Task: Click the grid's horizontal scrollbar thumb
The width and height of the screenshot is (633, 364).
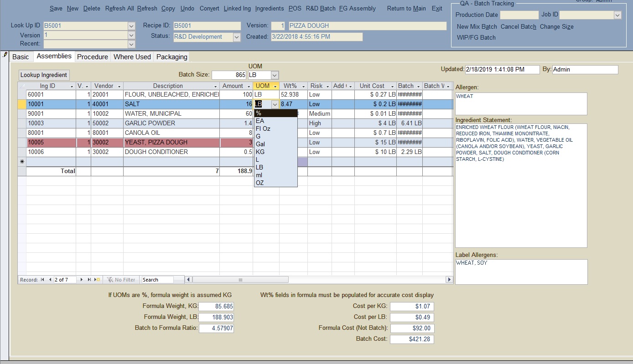Action: coord(241,280)
